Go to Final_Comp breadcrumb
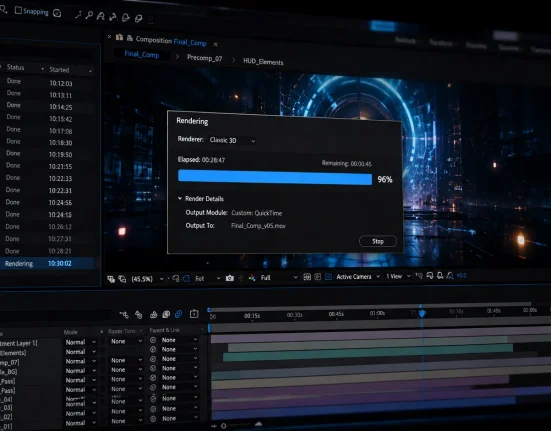The width and height of the screenshot is (551, 431). 142,54
